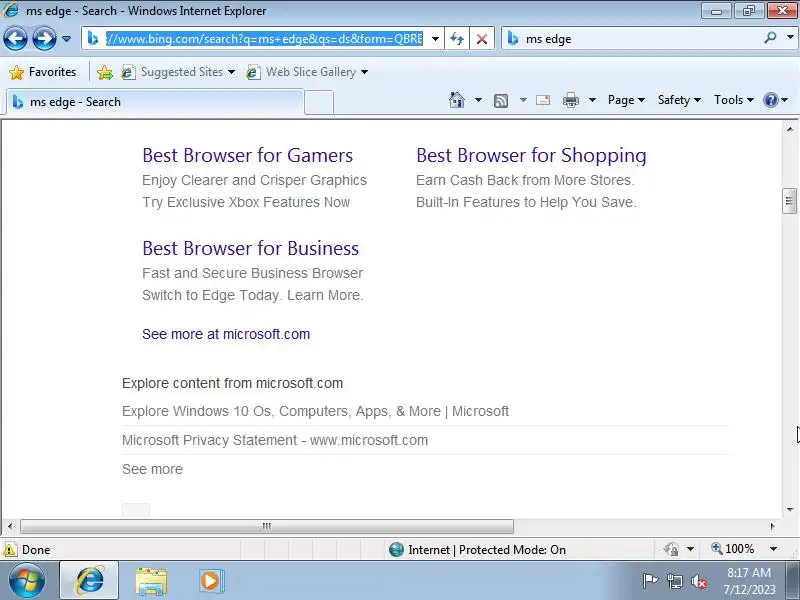The height and width of the screenshot is (600, 800).
Task: Open the Page menu
Action: (626, 100)
